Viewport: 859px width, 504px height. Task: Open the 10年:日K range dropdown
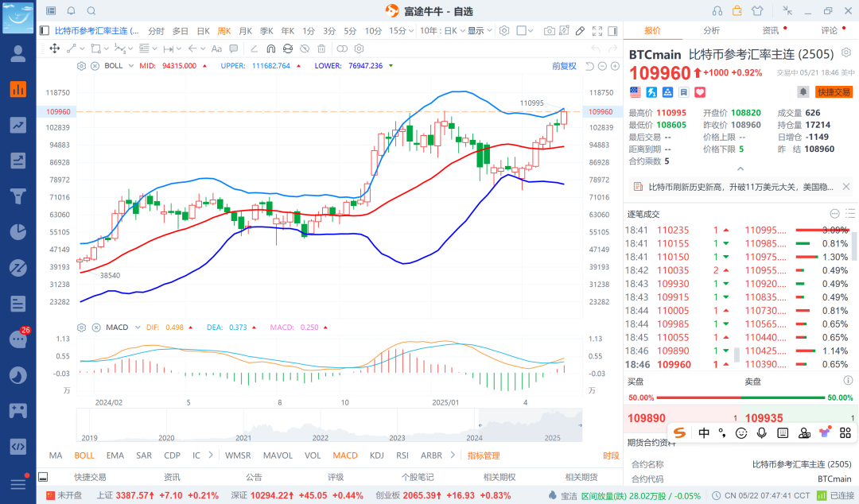point(442,31)
